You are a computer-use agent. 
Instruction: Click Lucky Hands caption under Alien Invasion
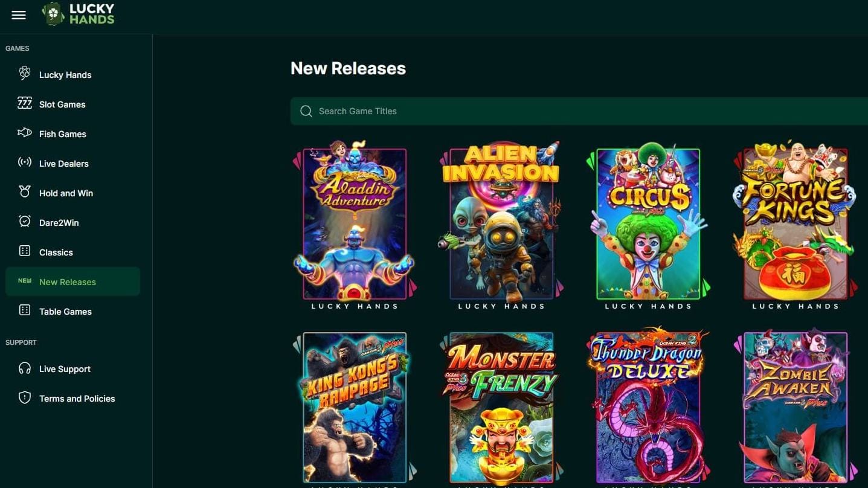point(501,306)
